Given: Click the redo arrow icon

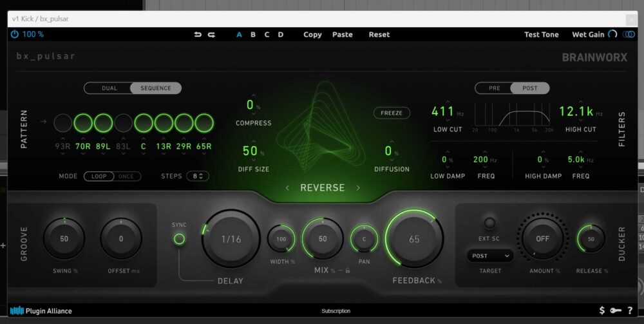Looking at the screenshot, I should pyautogui.click(x=211, y=35).
